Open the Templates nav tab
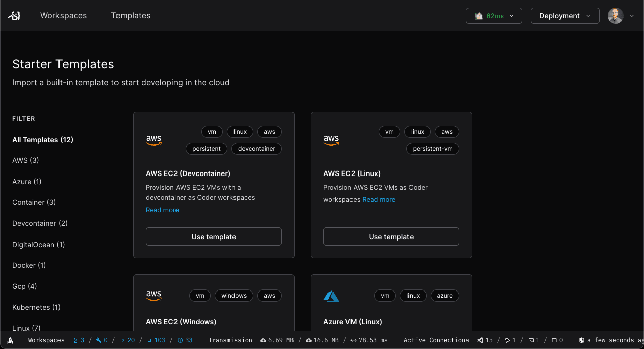Viewport: 644px width, 349px height. [131, 16]
